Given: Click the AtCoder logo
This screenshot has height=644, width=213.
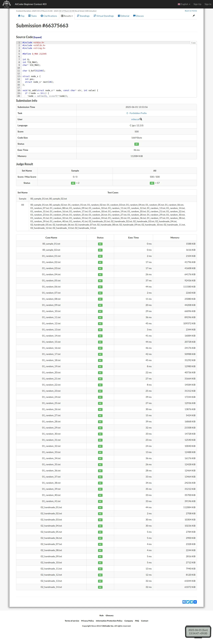Looking at the screenshot, I should (6, 4).
